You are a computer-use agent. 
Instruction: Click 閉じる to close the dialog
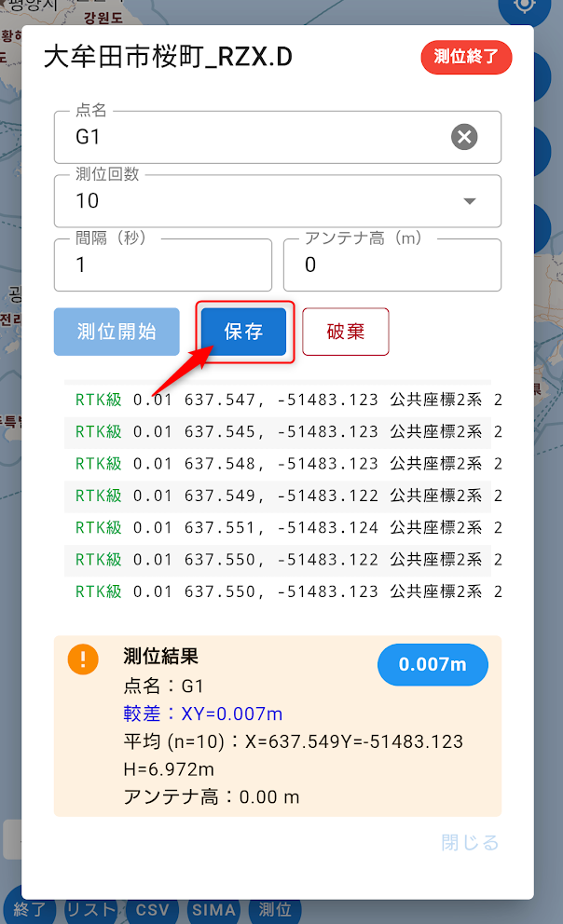coord(470,843)
